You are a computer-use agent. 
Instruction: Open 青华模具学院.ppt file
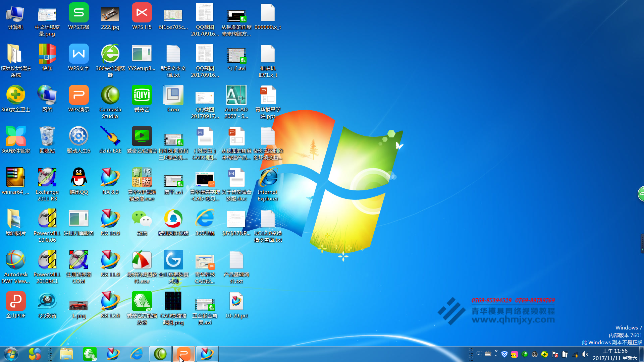coord(268,102)
